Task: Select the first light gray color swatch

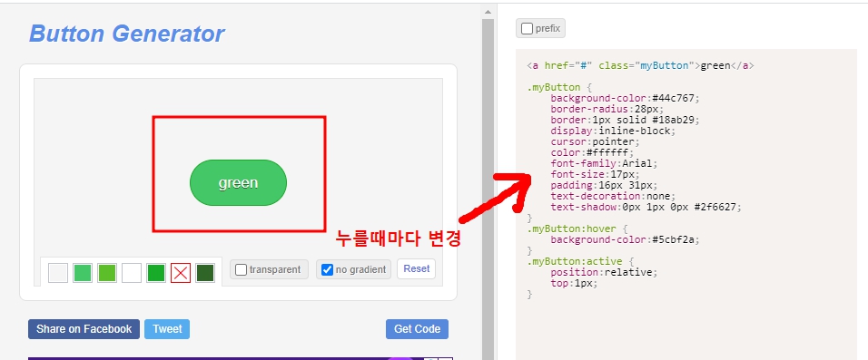Action: (58, 273)
